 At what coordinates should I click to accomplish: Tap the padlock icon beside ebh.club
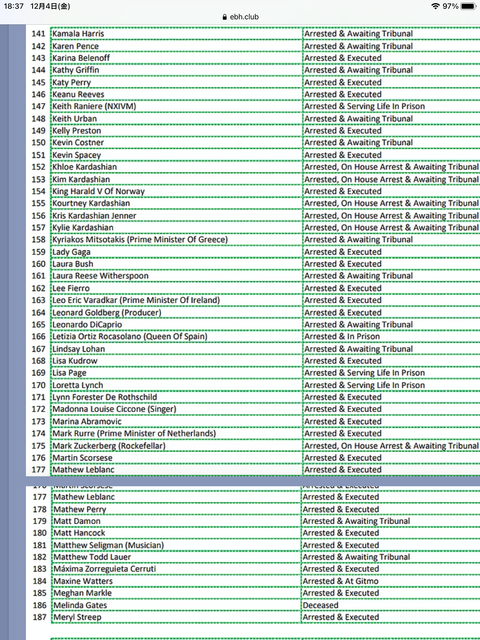point(224,17)
